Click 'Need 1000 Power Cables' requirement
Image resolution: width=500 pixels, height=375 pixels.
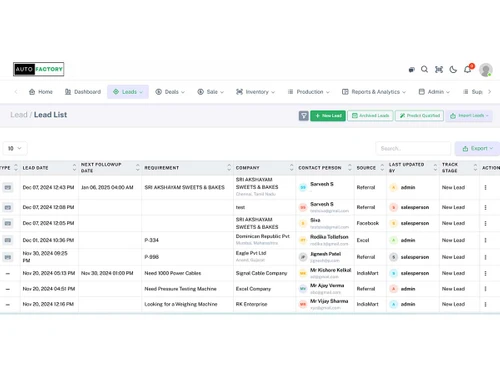pyautogui.click(x=173, y=273)
